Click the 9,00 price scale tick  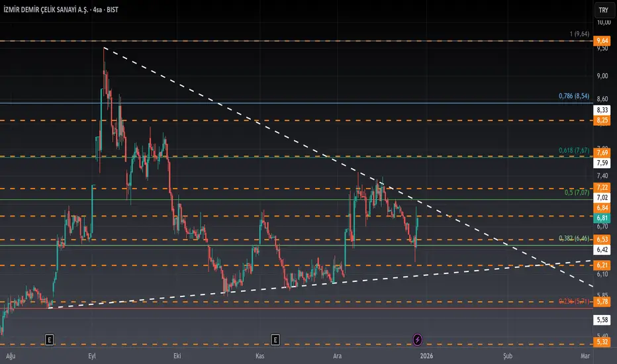pyautogui.click(x=602, y=76)
